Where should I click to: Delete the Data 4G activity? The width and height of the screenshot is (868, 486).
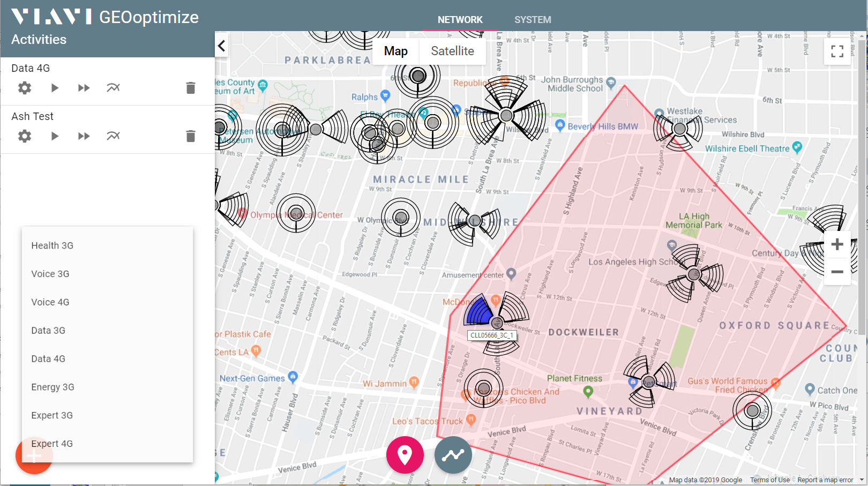[x=191, y=88]
